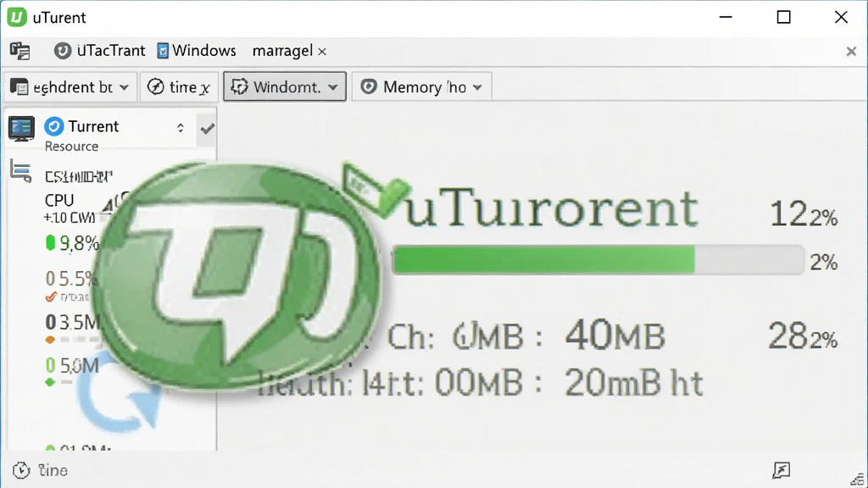The image size is (868, 488).
Task: Click the compass icon on time x button
Action: pos(156,87)
